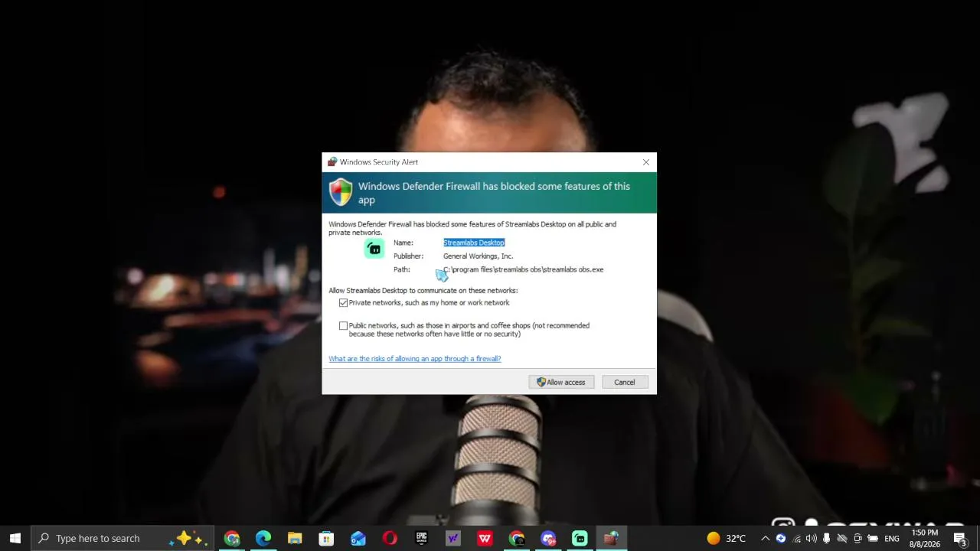Open Microsoft Store from the taskbar
Image resolution: width=980 pixels, height=551 pixels.
tap(326, 538)
